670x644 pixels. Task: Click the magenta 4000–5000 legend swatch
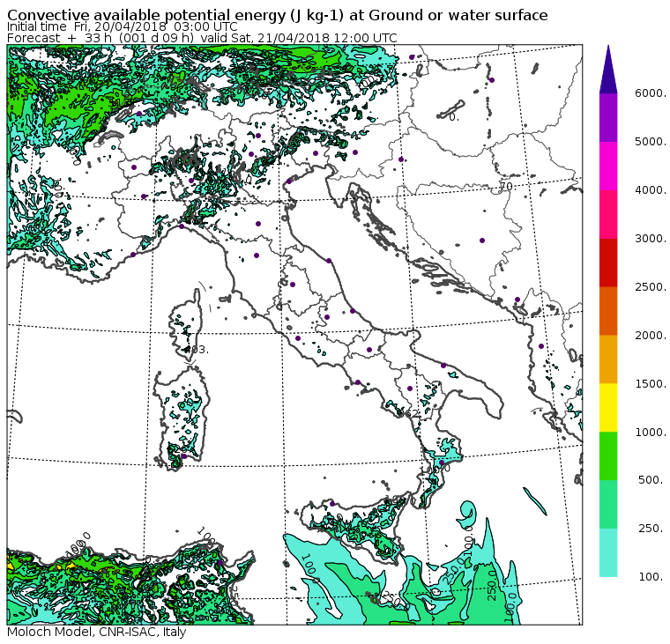pyautogui.click(x=608, y=166)
